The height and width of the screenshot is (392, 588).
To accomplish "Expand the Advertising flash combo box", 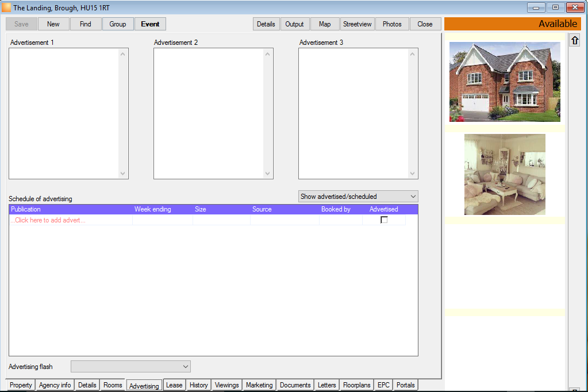I will pyautogui.click(x=130, y=367).
